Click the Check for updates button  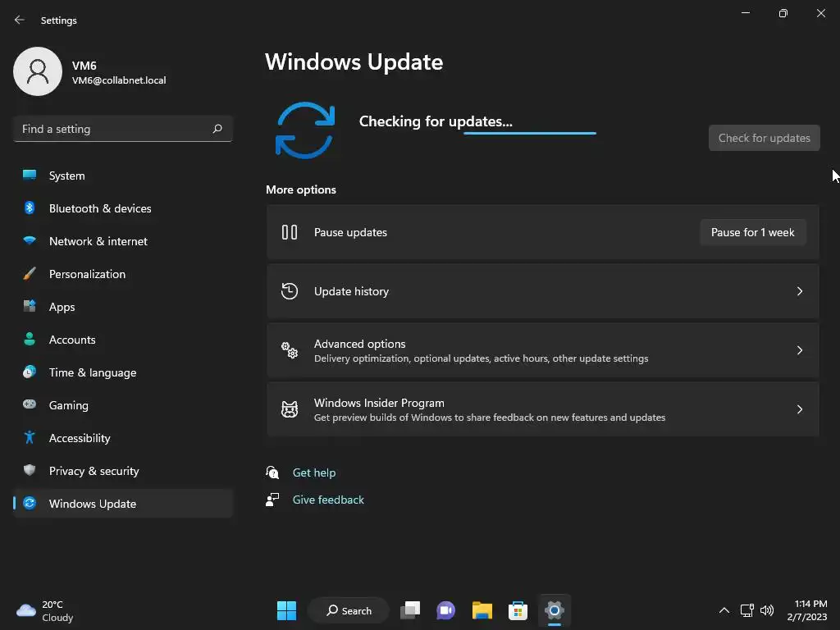click(764, 138)
